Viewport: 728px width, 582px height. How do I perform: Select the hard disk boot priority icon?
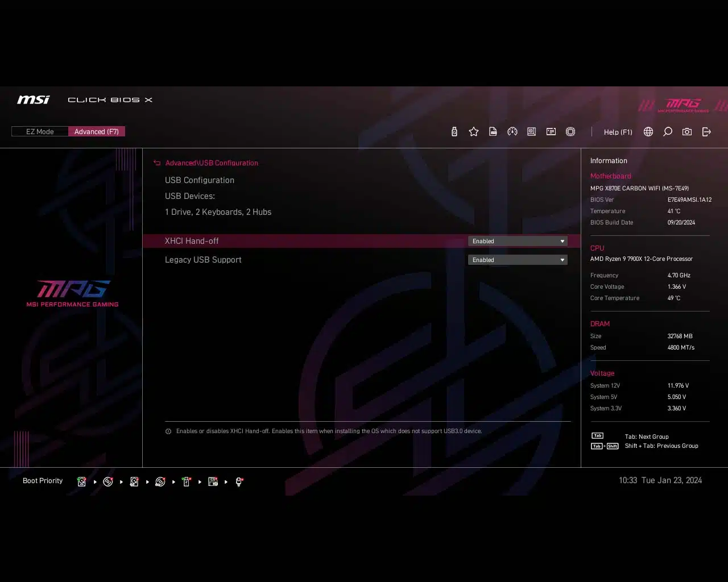(81, 482)
